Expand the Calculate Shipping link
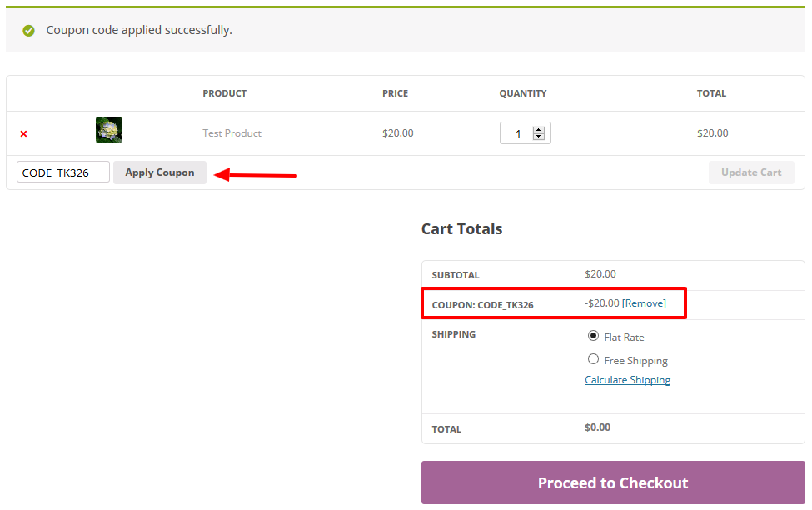The height and width of the screenshot is (510, 812). [x=627, y=380]
